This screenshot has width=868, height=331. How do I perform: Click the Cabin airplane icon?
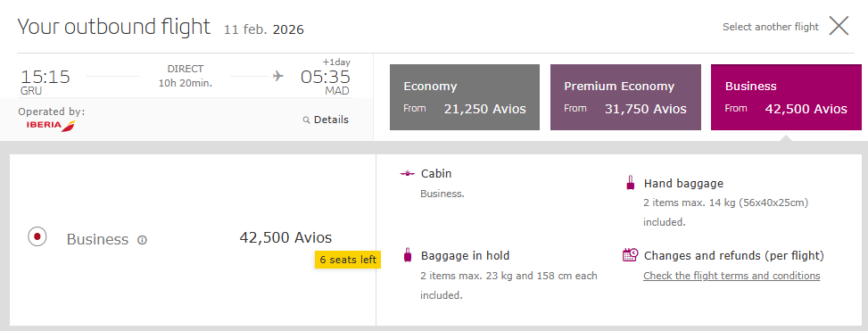click(x=408, y=174)
